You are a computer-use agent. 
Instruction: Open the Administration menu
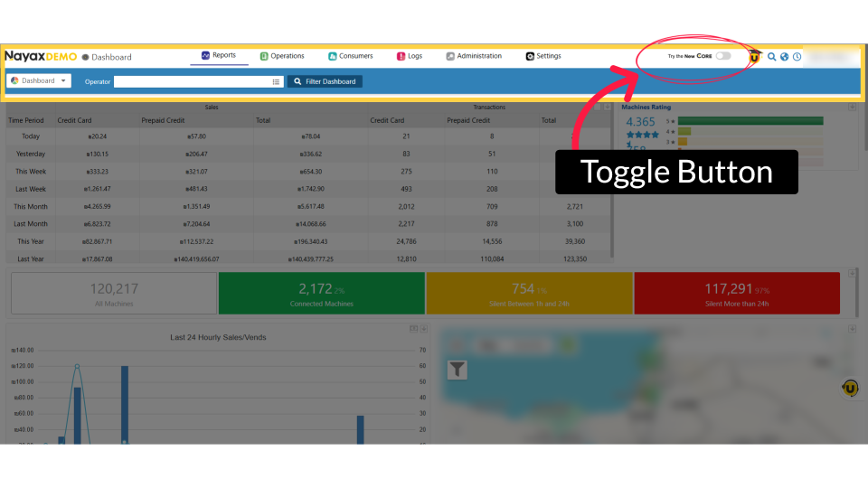473,56
